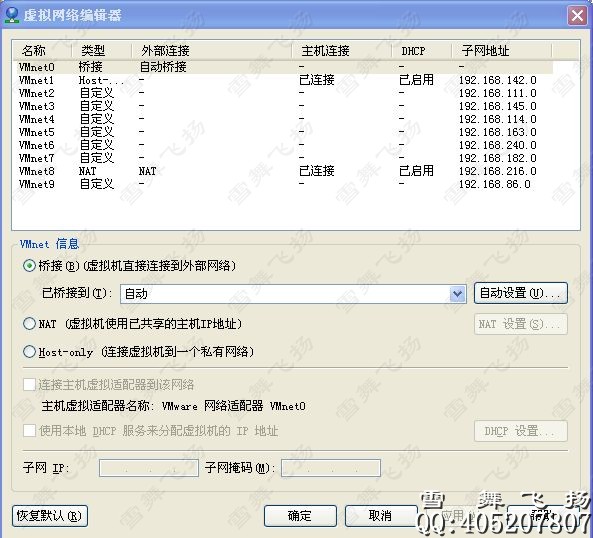
Task: Select the VMnet0 row
Action: click(x=283, y=67)
